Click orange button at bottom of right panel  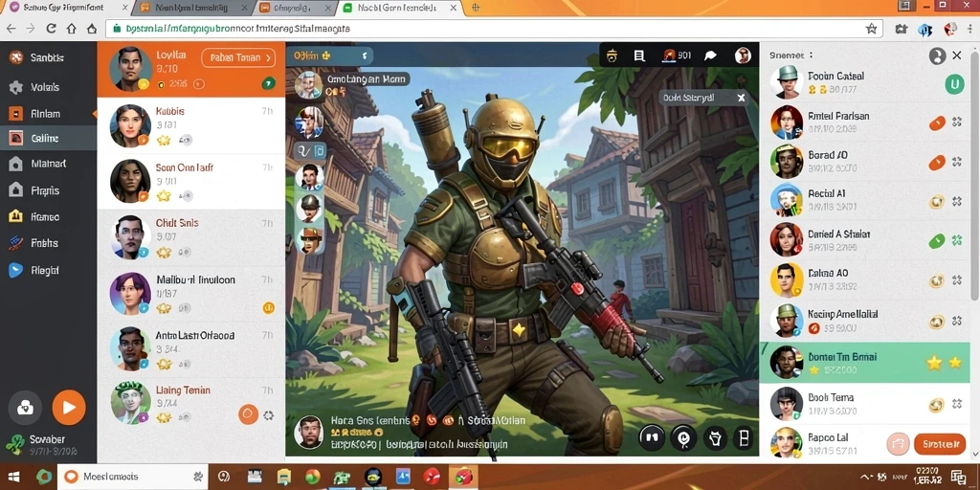[x=940, y=444]
